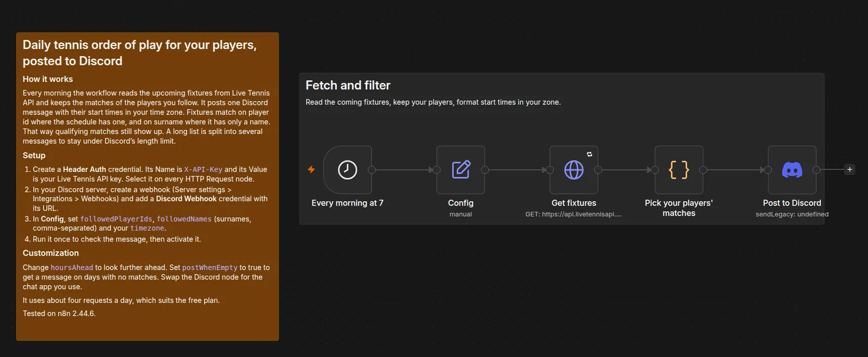Image resolution: width=868 pixels, height=357 pixels.
Task: Click the How it works heading
Action: point(48,79)
